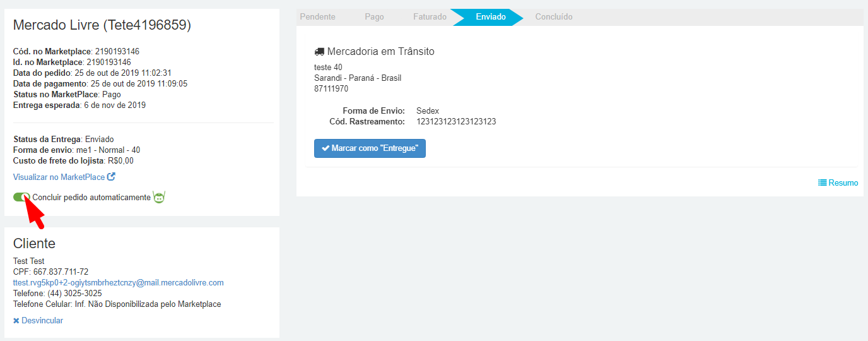Click Marcar como "Entregue" button
Image resolution: width=868 pixels, height=341 pixels.
click(370, 148)
